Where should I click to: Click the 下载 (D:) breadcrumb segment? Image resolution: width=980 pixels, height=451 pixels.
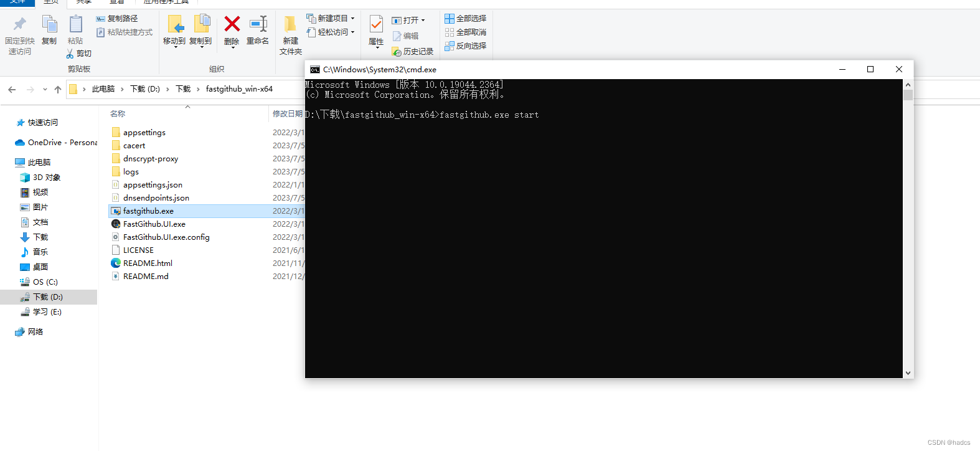point(145,89)
